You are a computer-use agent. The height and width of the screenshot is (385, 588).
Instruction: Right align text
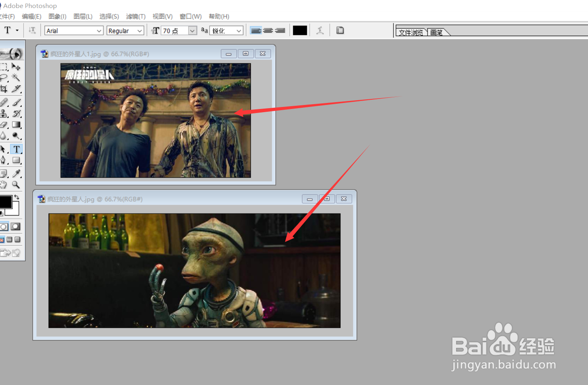pos(280,30)
